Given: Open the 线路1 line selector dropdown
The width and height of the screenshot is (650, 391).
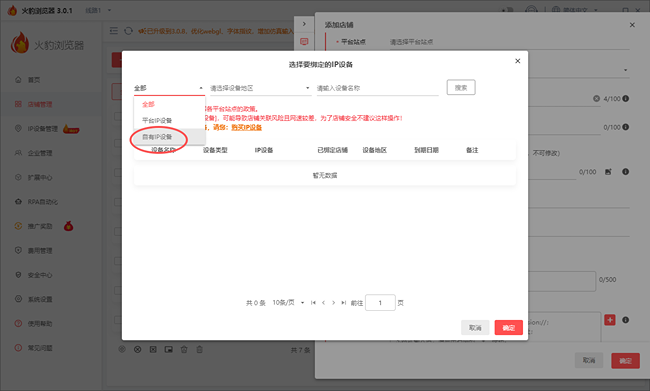Looking at the screenshot, I should pyautogui.click(x=98, y=10).
